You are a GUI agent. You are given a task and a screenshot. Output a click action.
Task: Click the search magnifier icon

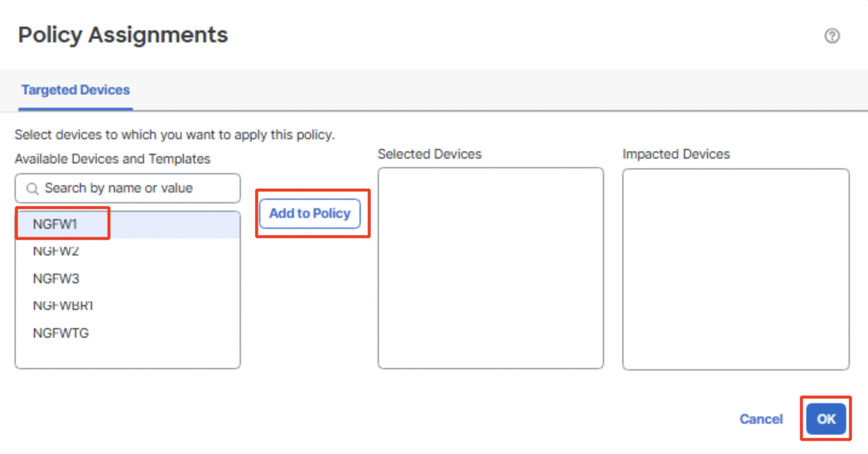[33, 189]
